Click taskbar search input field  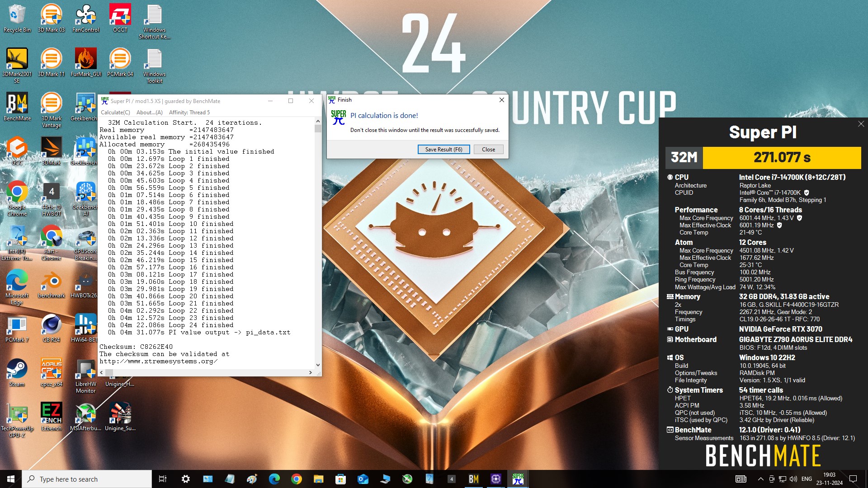[x=87, y=479]
